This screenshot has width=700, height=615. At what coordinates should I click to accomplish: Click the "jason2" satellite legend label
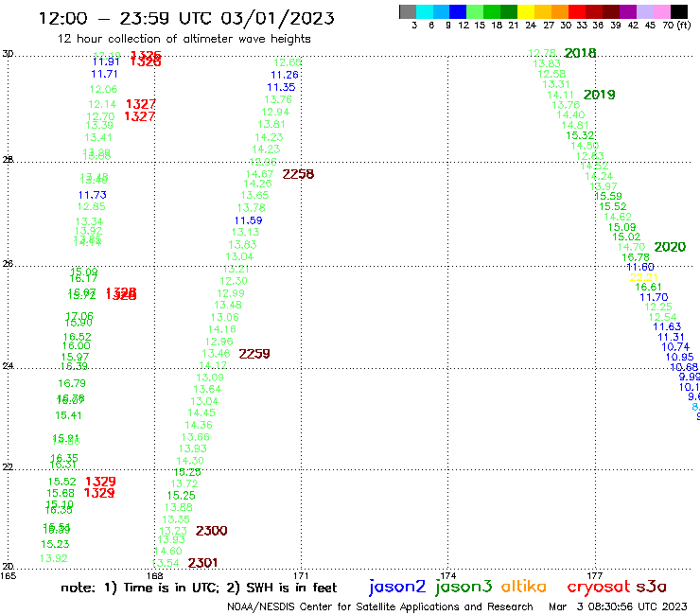(397, 587)
